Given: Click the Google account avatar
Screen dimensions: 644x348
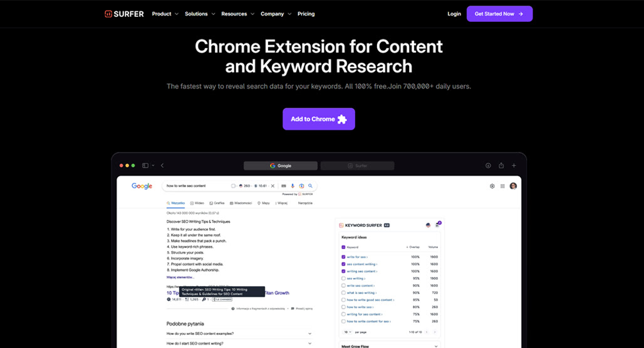Looking at the screenshot, I should 513,186.
